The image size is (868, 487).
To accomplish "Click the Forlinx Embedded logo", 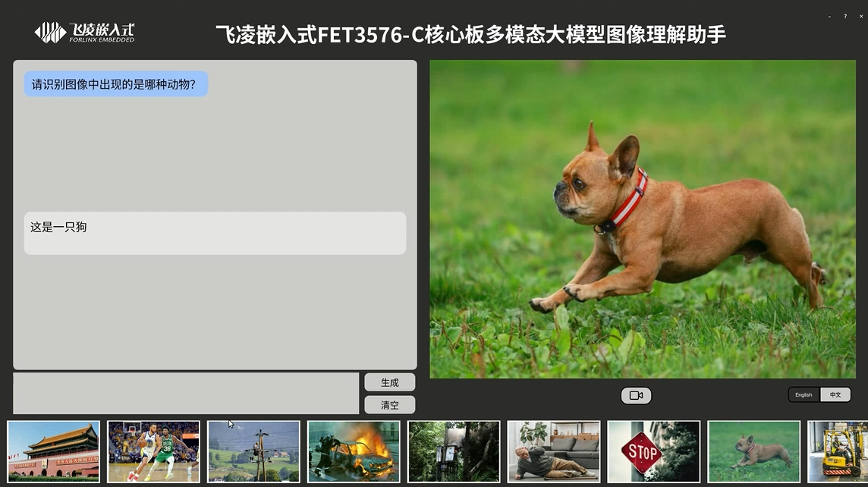I will [85, 32].
